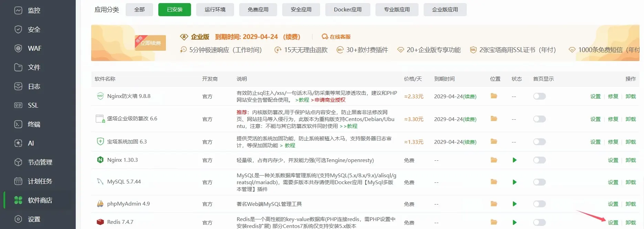Click the green status arrow for Redis 7.4.7

515,222
